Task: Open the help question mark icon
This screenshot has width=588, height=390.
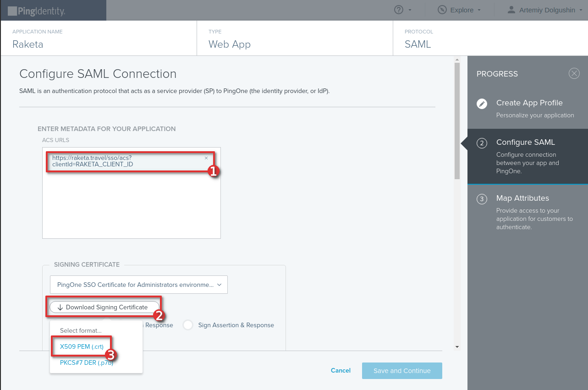Action: 399,10
